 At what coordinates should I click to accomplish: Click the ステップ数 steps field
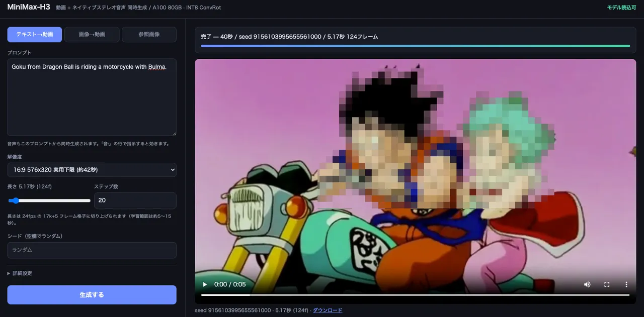pos(135,200)
